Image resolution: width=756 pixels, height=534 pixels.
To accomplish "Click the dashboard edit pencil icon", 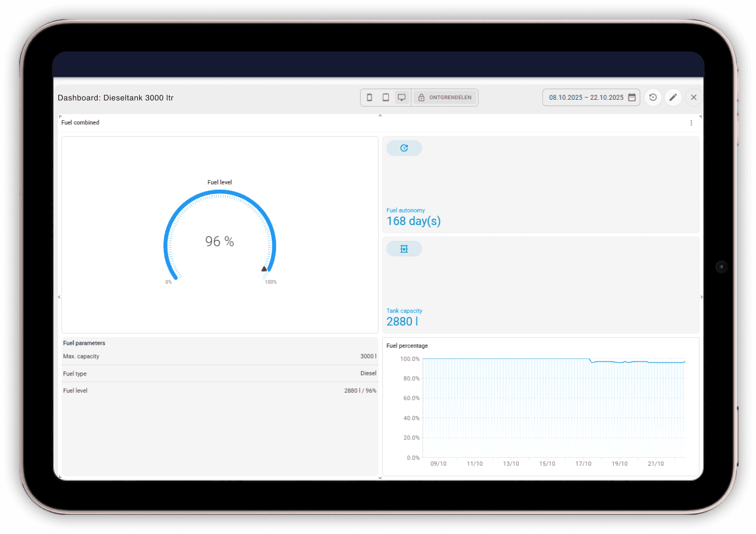I will point(673,97).
